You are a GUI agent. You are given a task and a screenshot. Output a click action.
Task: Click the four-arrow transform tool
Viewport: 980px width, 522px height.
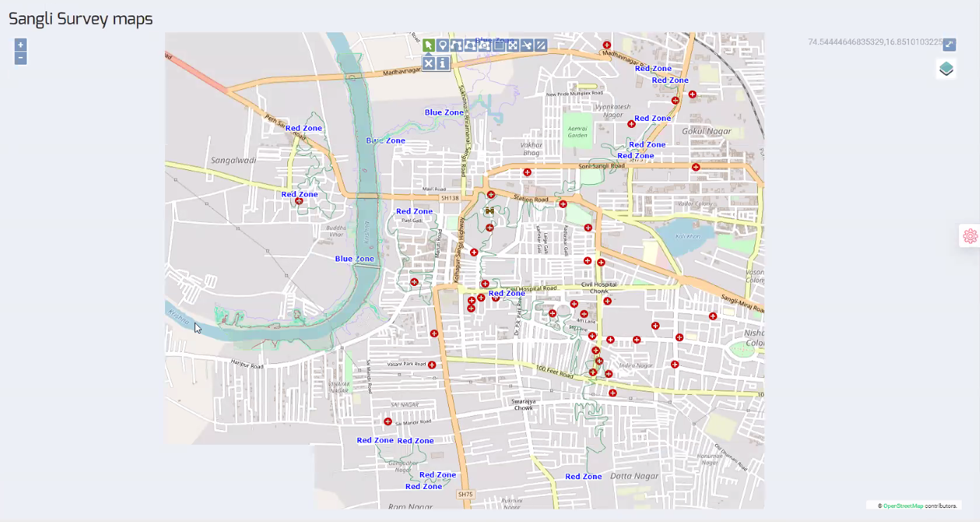point(514,46)
